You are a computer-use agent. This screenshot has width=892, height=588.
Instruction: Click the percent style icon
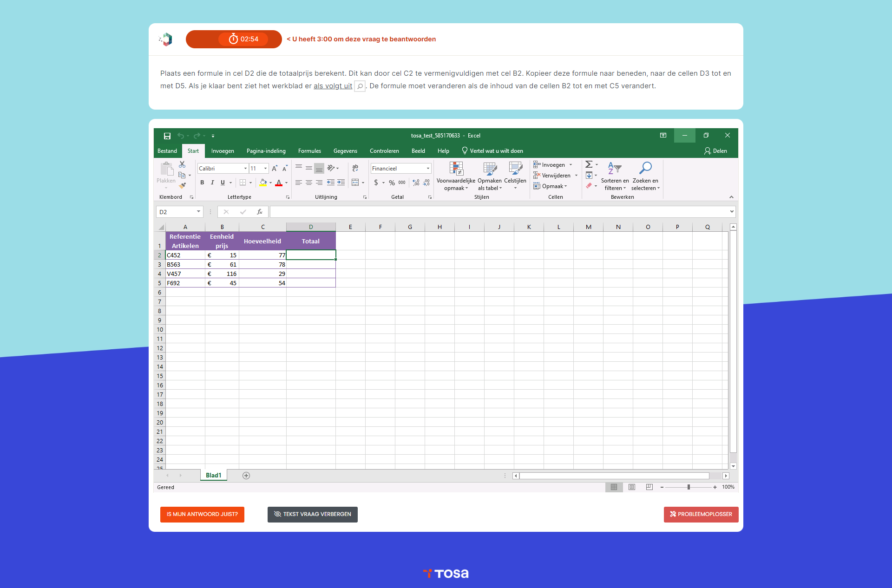click(x=392, y=183)
